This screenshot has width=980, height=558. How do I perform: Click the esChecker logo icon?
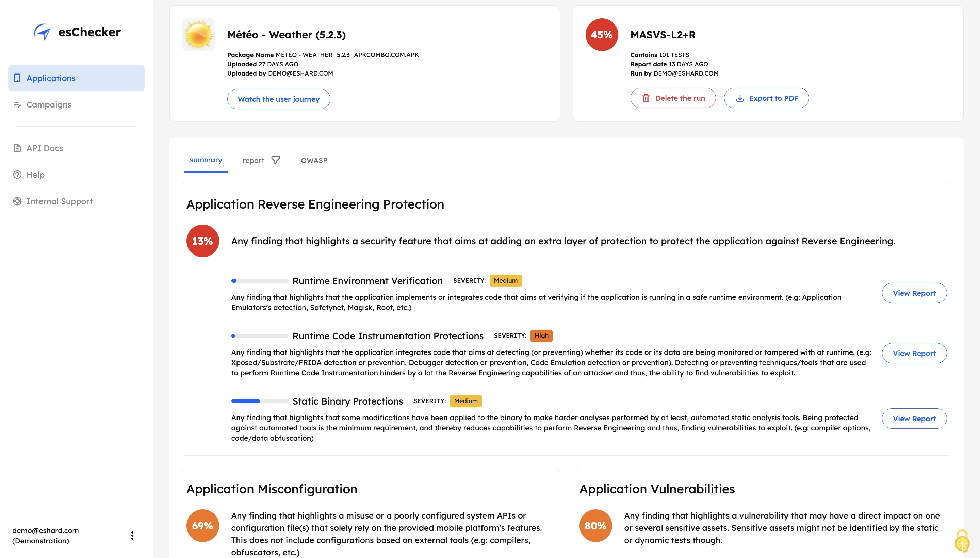tap(42, 32)
